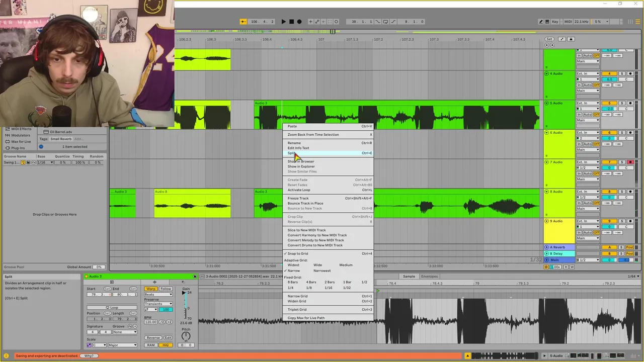
Task: Click the Key map mode button
Action: (555, 22)
